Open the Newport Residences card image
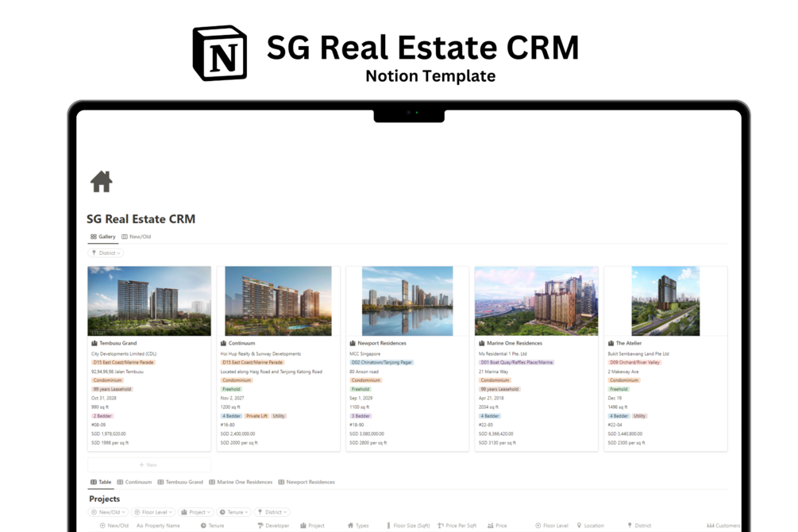The height and width of the screenshot is (532, 798). tap(407, 301)
